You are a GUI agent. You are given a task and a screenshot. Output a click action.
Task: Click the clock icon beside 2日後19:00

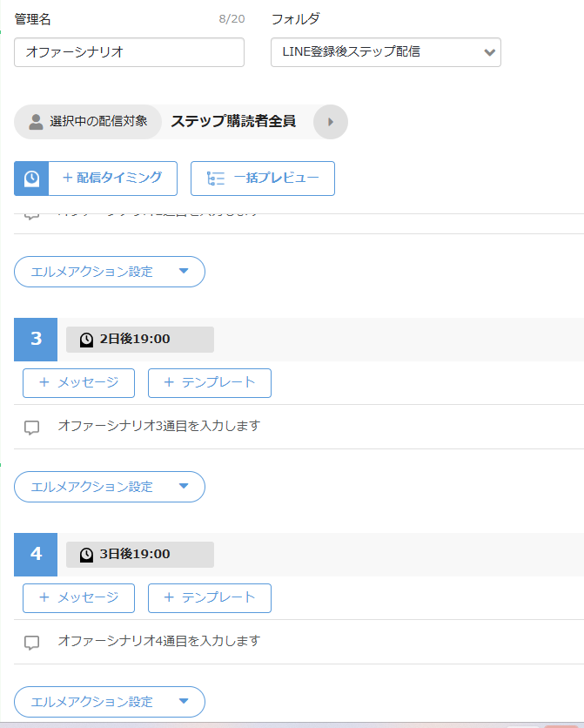tap(86, 340)
